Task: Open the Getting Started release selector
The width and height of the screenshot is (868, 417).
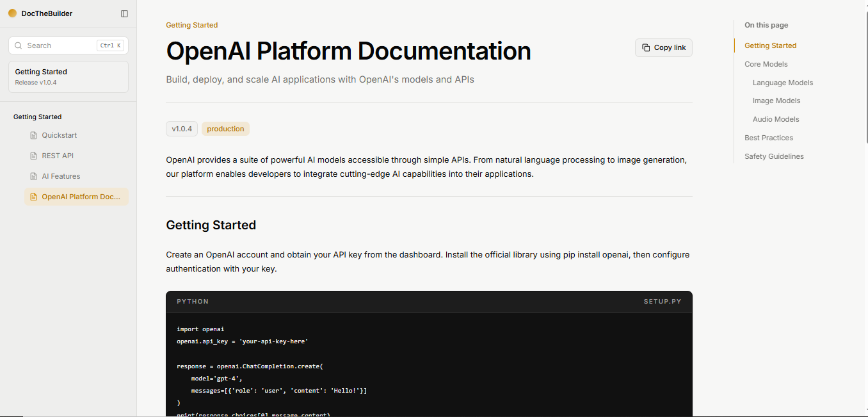Action: point(68,77)
